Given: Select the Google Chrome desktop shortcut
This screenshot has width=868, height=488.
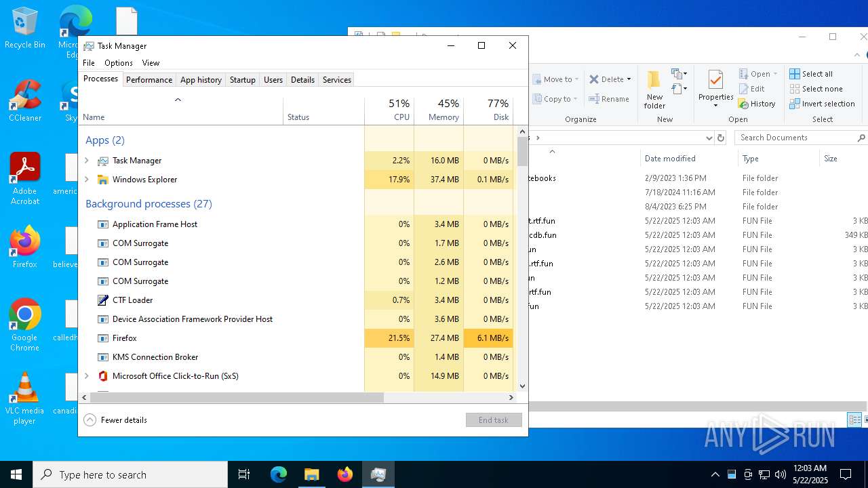Looking at the screenshot, I should pyautogui.click(x=25, y=325).
